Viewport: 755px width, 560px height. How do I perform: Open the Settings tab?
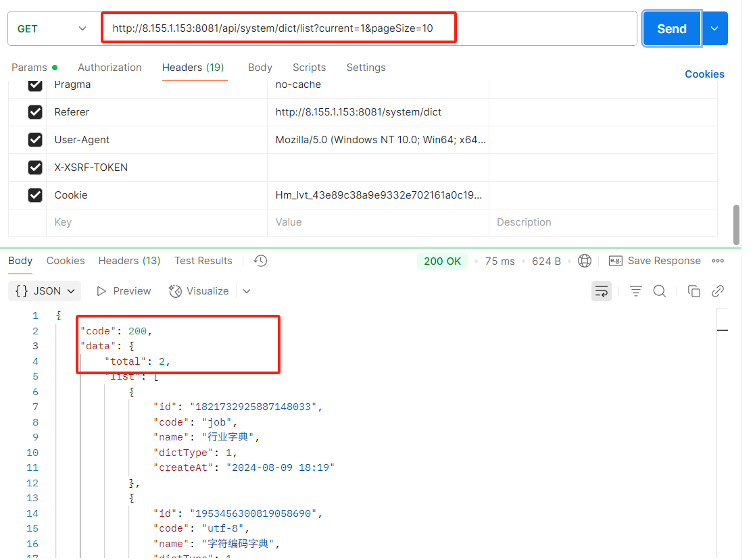coord(366,68)
